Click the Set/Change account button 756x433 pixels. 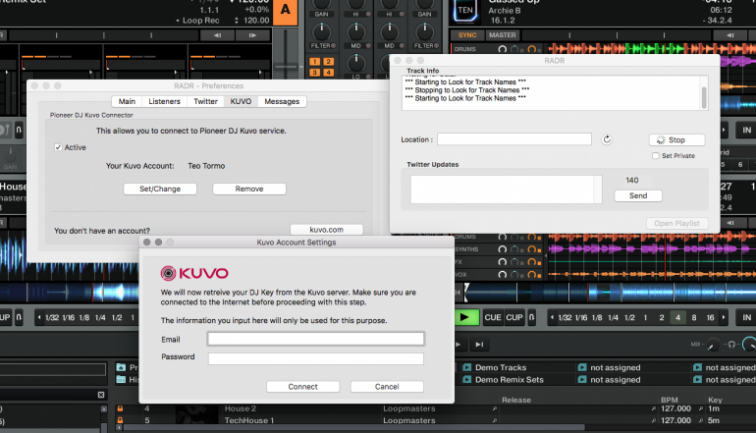click(160, 189)
